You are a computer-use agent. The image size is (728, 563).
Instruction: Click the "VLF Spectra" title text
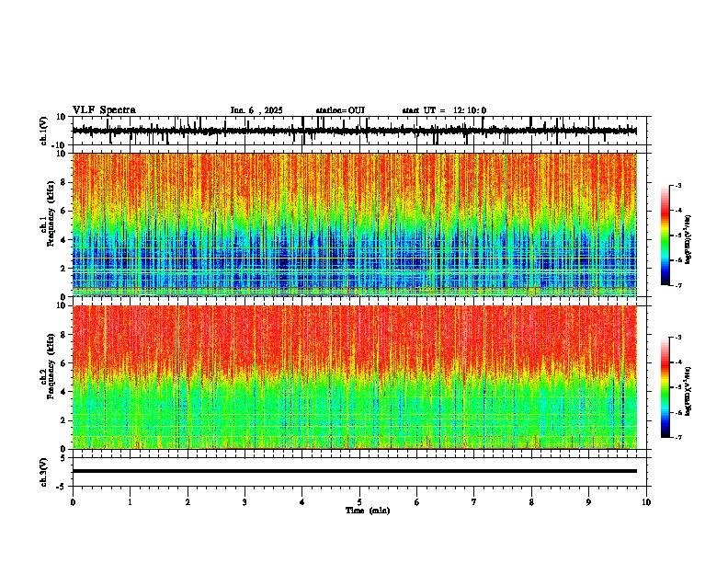point(104,110)
